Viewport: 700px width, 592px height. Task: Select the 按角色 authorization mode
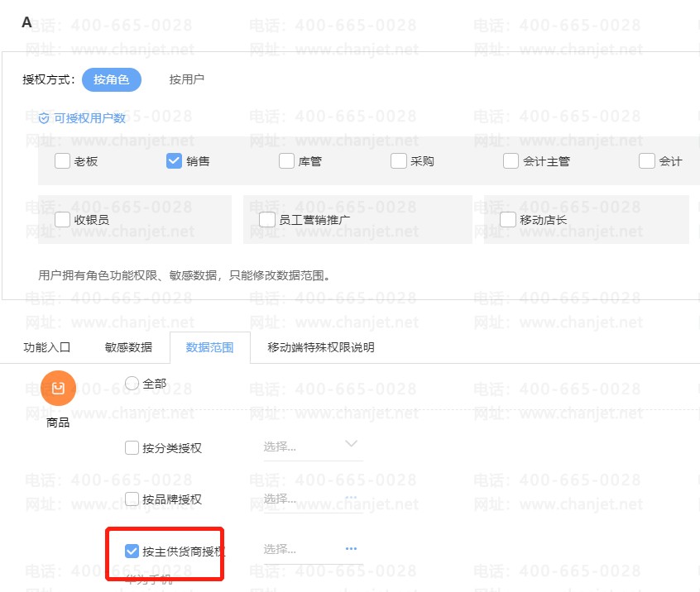[111, 80]
